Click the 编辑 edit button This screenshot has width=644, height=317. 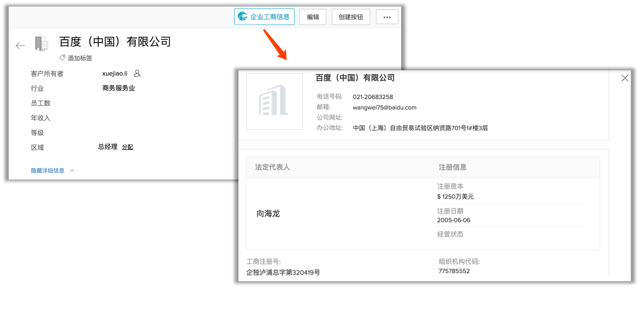click(x=313, y=17)
